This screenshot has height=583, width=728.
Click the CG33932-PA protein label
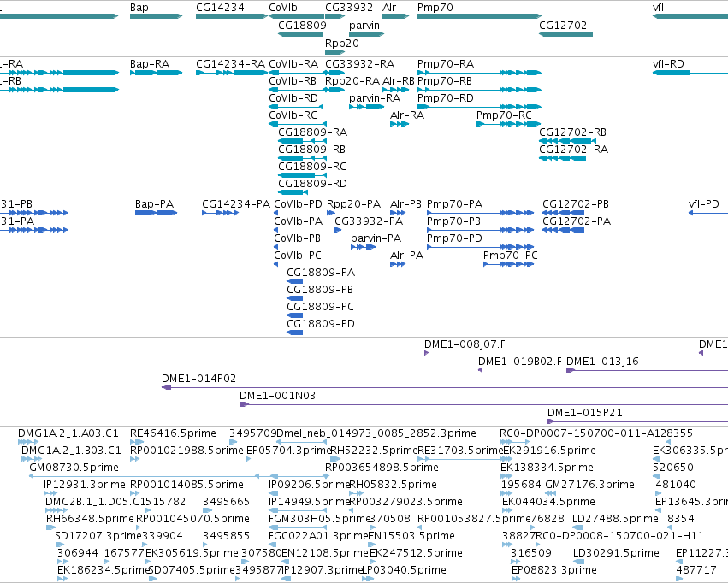pyautogui.click(x=369, y=221)
